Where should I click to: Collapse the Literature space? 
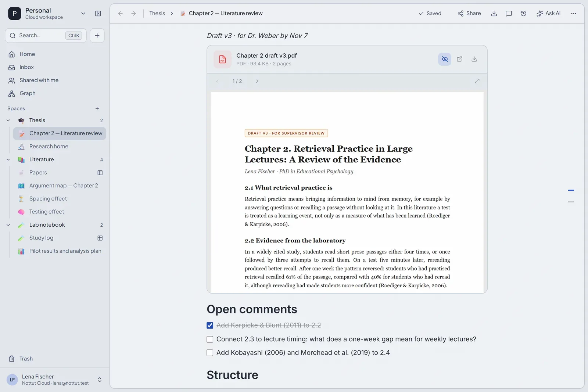click(x=8, y=160)
